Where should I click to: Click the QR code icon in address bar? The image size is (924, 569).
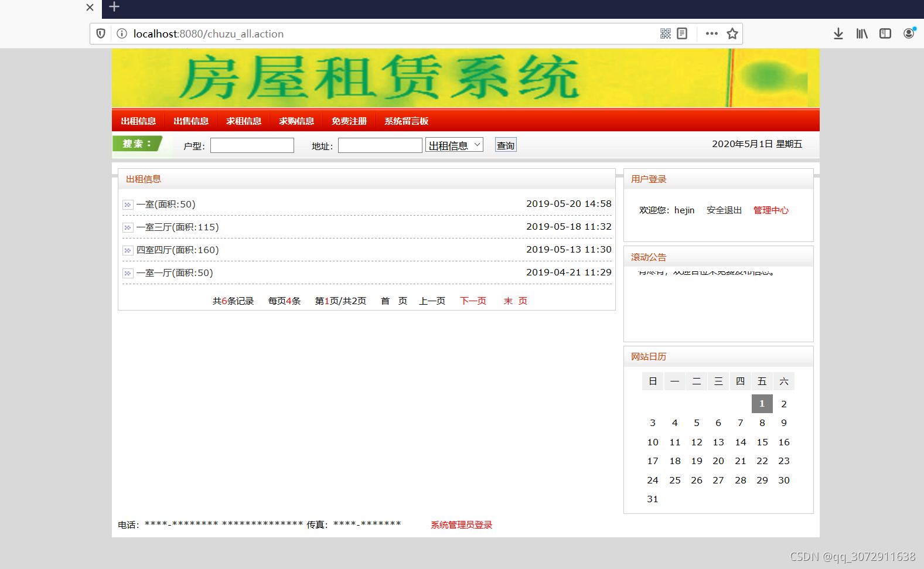[666, 33]
